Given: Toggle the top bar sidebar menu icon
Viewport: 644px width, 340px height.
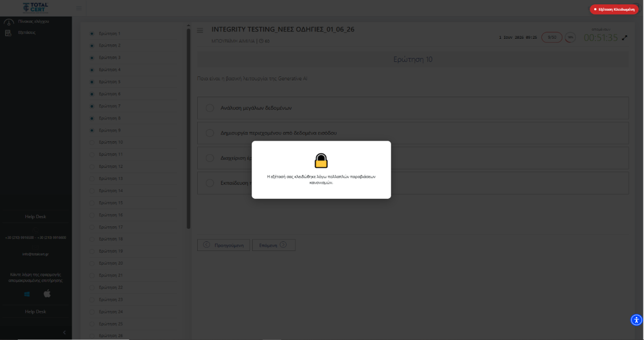Looking at the screenshot, I should coord(79,8).
